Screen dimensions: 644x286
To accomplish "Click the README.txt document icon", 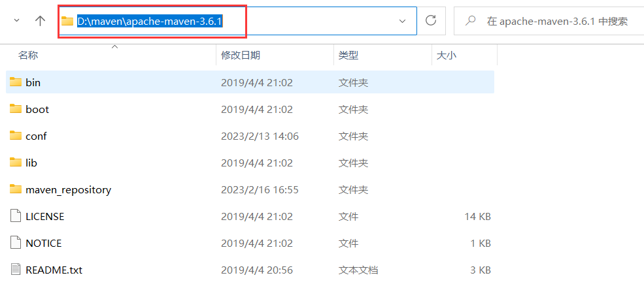I will [16, 270].
